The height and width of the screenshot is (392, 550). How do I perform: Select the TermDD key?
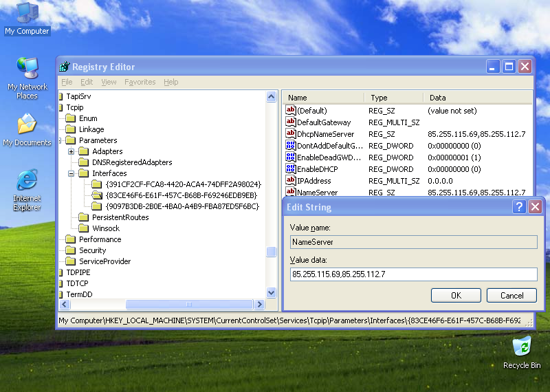79,294
